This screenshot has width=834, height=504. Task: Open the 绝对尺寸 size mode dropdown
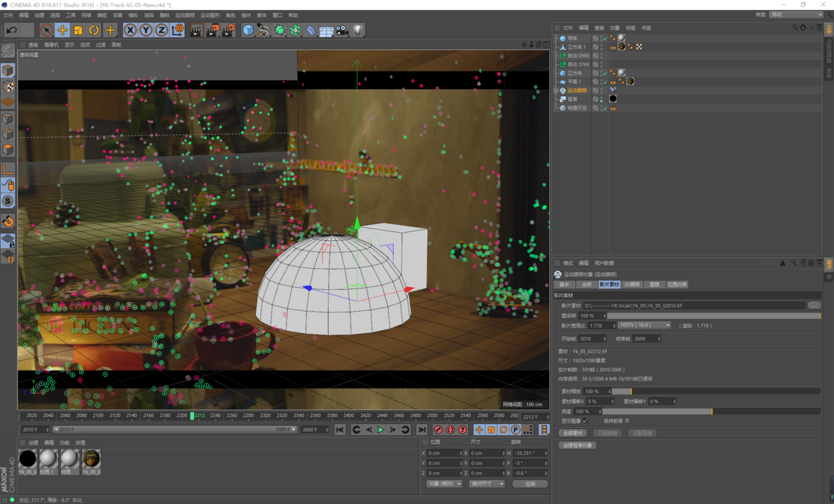point(487,484)
